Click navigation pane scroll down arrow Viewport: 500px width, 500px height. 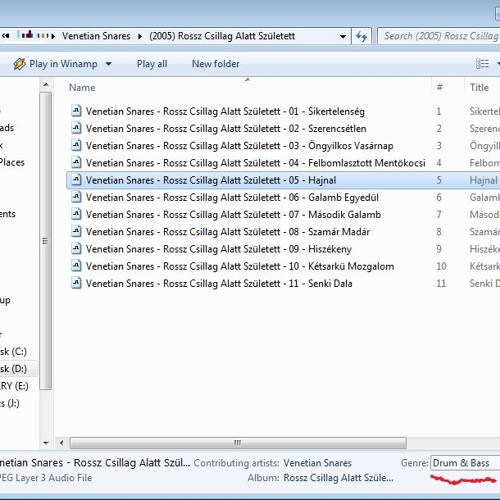tap(46, 443)
